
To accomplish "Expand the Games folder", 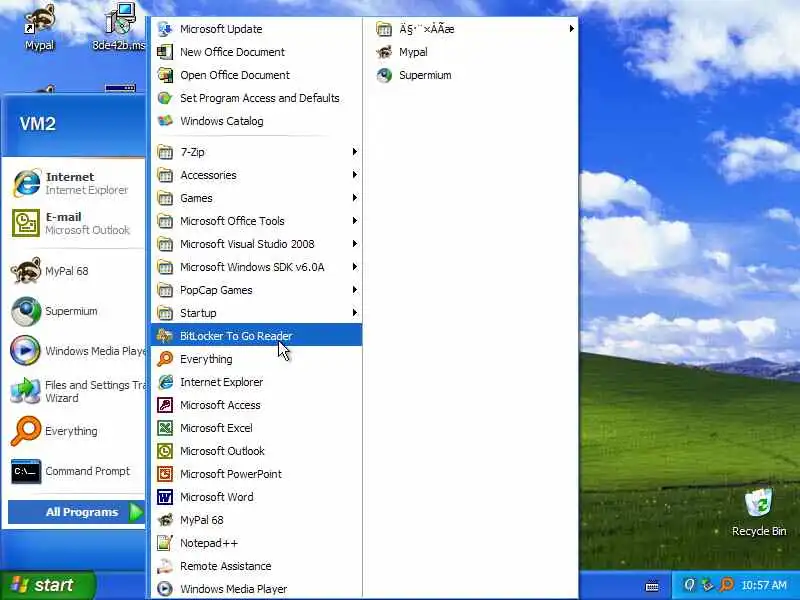I will (x=256, y=198).
